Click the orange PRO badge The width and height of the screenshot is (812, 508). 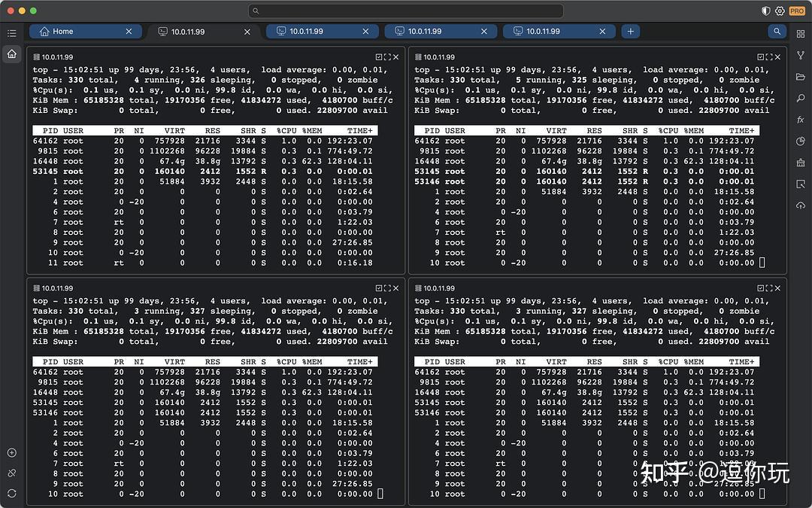(x=797, y=11)
